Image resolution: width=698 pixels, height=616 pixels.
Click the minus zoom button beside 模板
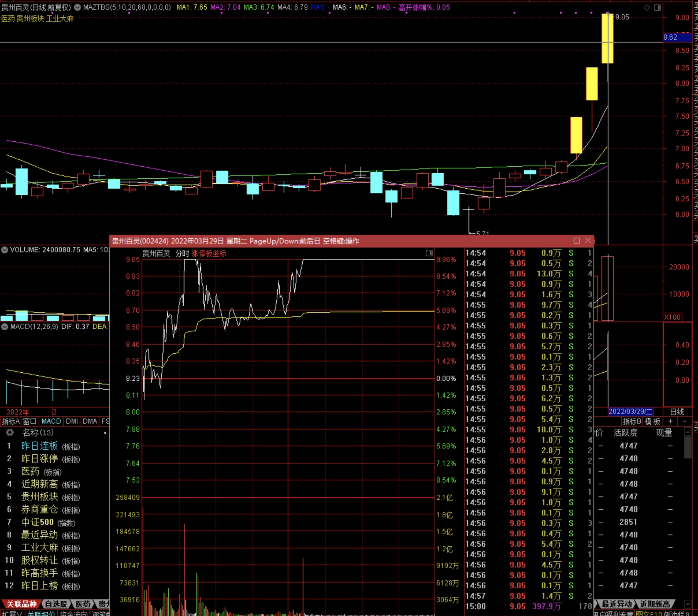pos(685,421)
